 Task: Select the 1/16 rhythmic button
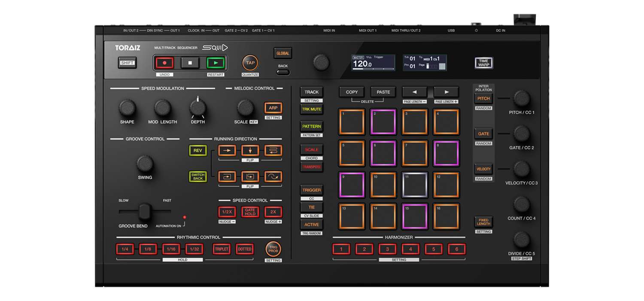click(171, 249)
